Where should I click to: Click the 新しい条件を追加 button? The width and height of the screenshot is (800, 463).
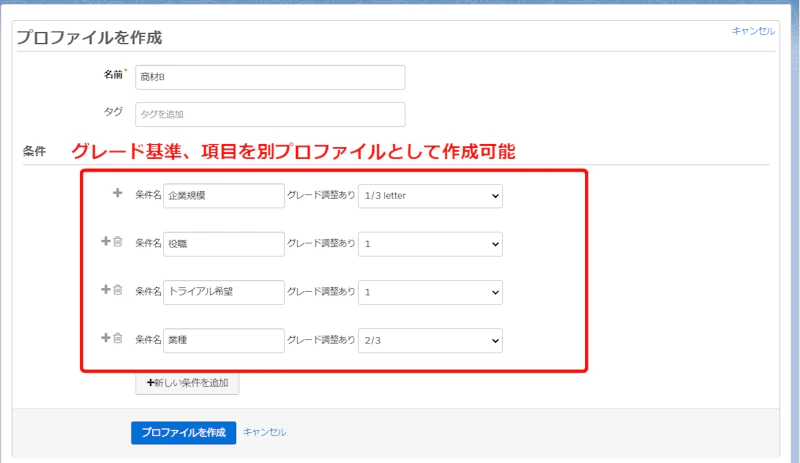pyautogui.click(x=187, y=383)
